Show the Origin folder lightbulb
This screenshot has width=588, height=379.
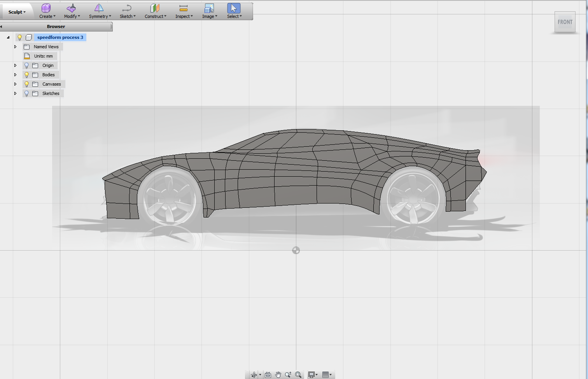[x=26, y=65]
